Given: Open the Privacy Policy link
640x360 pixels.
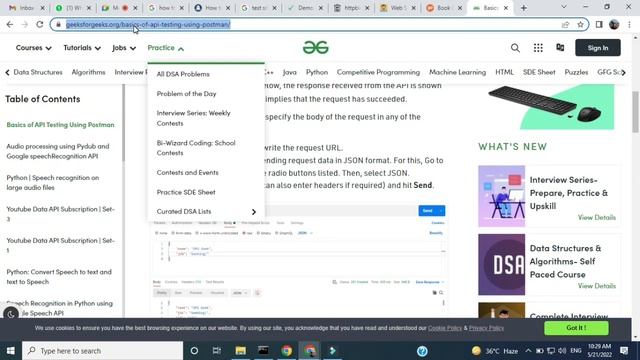Looking at the screenshot, I should pos(486,328).
